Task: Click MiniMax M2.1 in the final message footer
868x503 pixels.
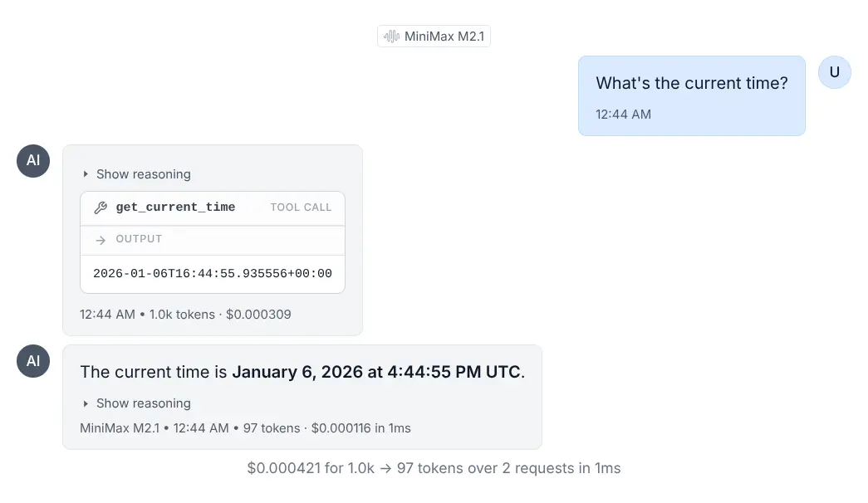Action: point(119,428)
